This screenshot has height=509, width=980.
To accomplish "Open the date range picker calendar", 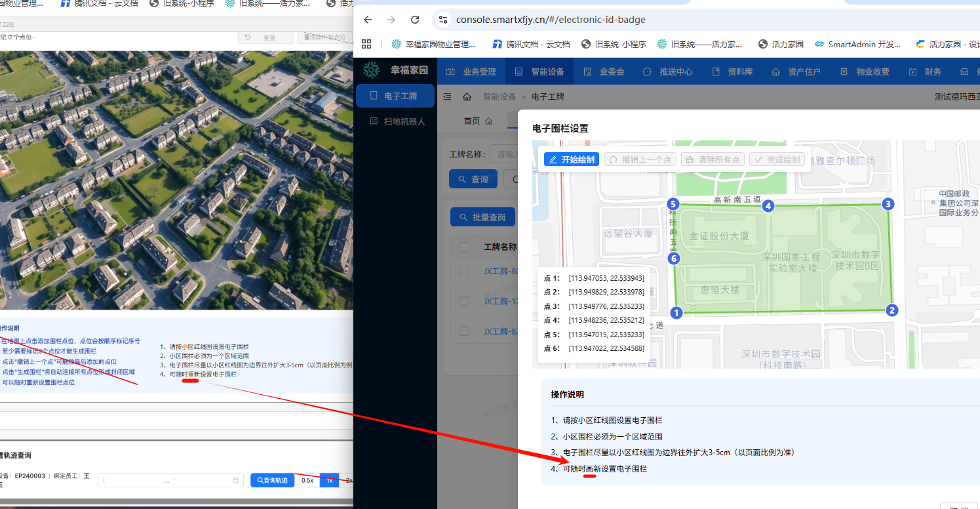I will pos(235,481).
